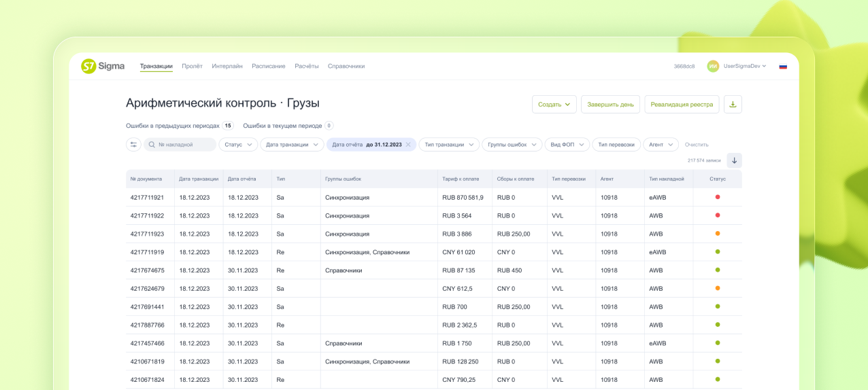Open the Создать dropdown button
Image resolution: width=868 pixels, height=390 pixels.
pyautogui.click(x=554, y=105)
